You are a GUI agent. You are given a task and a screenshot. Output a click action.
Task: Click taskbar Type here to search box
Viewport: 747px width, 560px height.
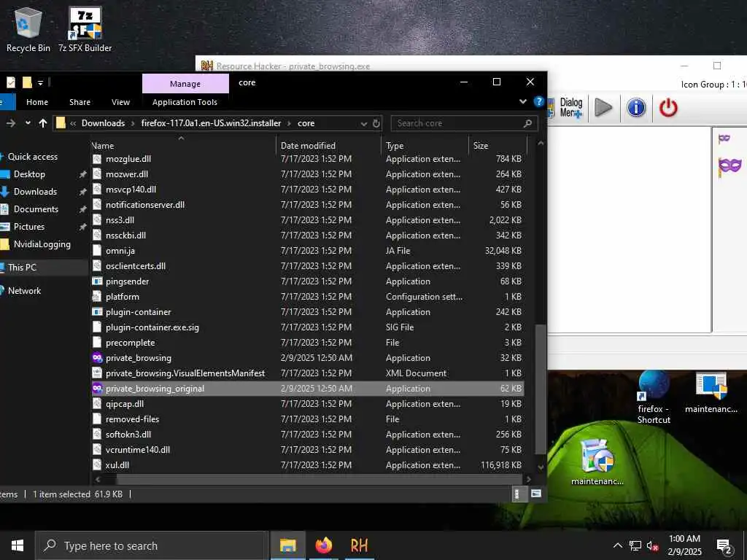[x=152, y=545]
